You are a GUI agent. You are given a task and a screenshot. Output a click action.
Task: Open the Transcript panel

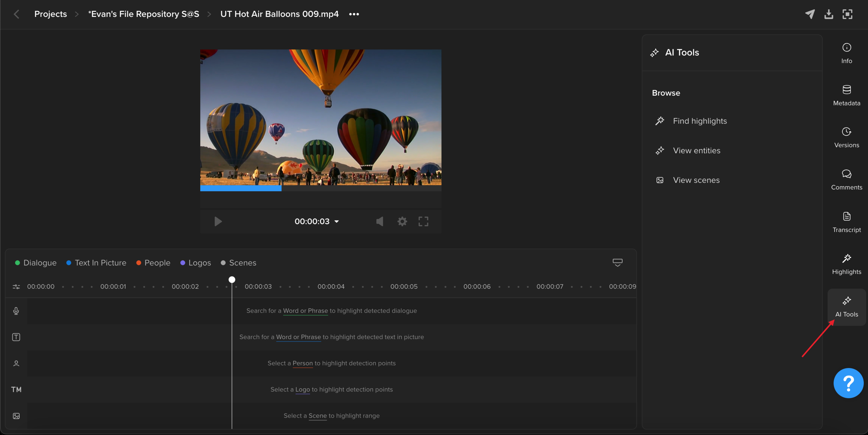tap(846, 222)
